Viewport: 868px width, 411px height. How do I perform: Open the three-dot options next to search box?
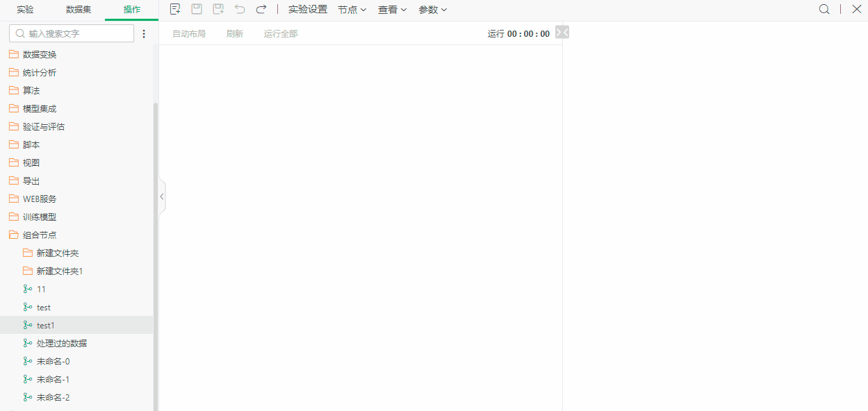coord(144,33)
